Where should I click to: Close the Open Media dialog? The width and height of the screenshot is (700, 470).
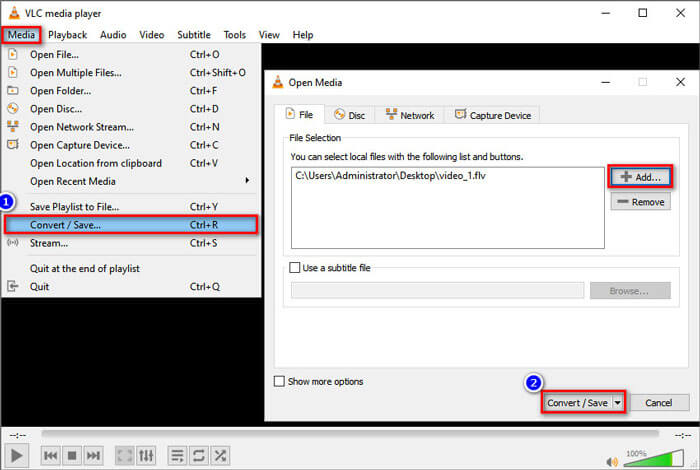680,82
